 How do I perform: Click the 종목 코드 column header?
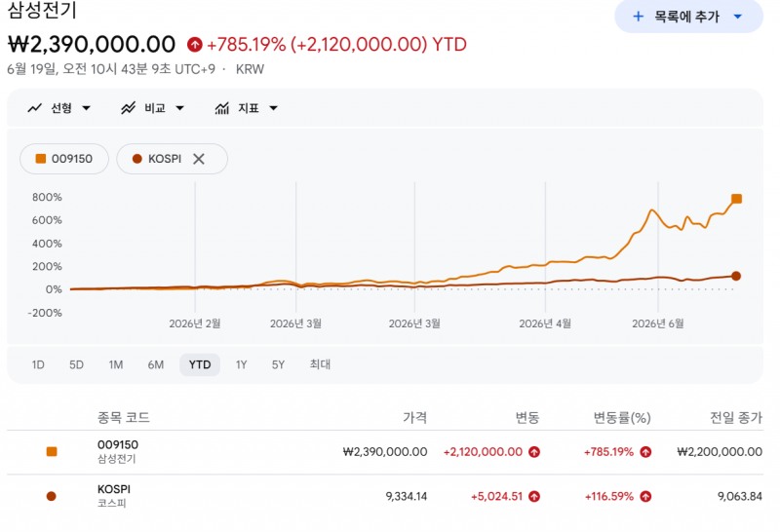tap(124, 417)
